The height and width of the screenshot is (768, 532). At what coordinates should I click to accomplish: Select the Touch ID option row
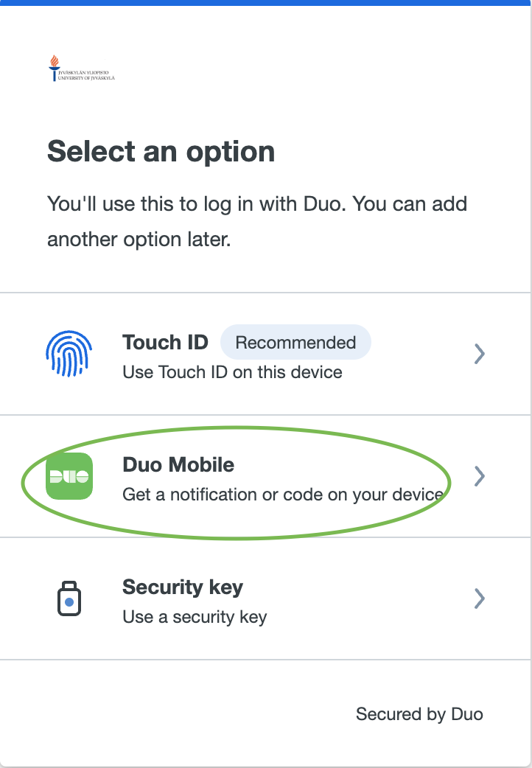265,354
